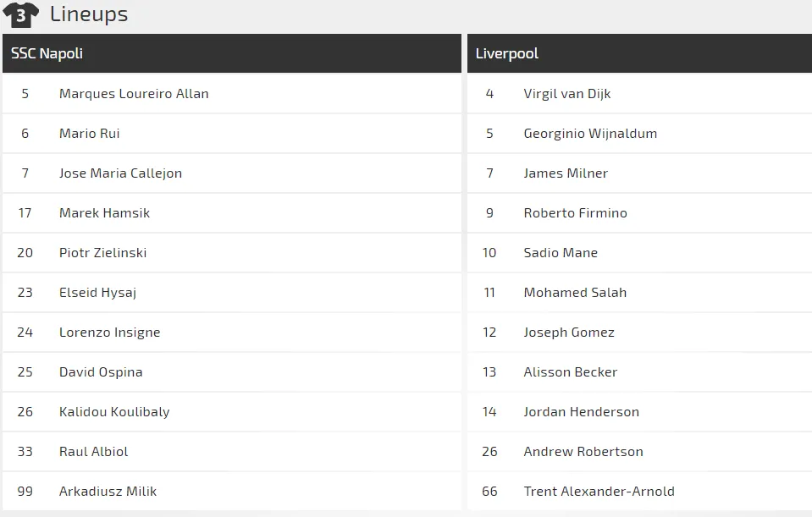Click shirt number 66 in Liverpool list
812x517 pixels.
coord(489,492)
